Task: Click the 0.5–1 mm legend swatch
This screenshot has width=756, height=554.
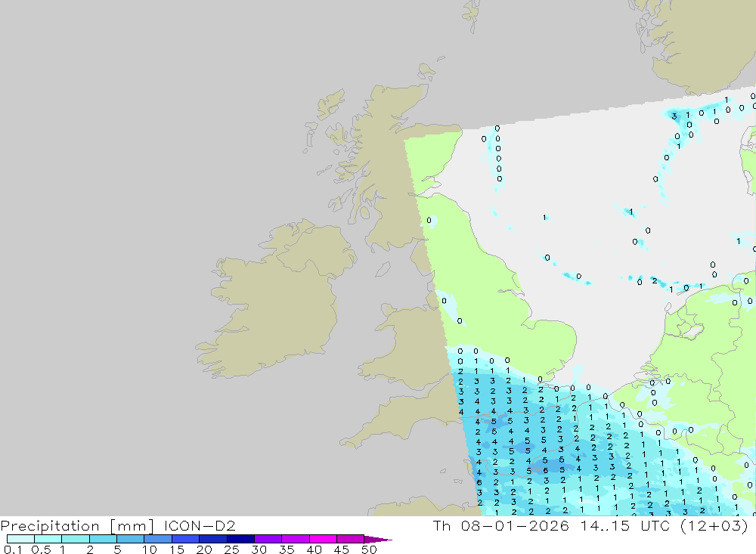Action: tap(48, 539)
